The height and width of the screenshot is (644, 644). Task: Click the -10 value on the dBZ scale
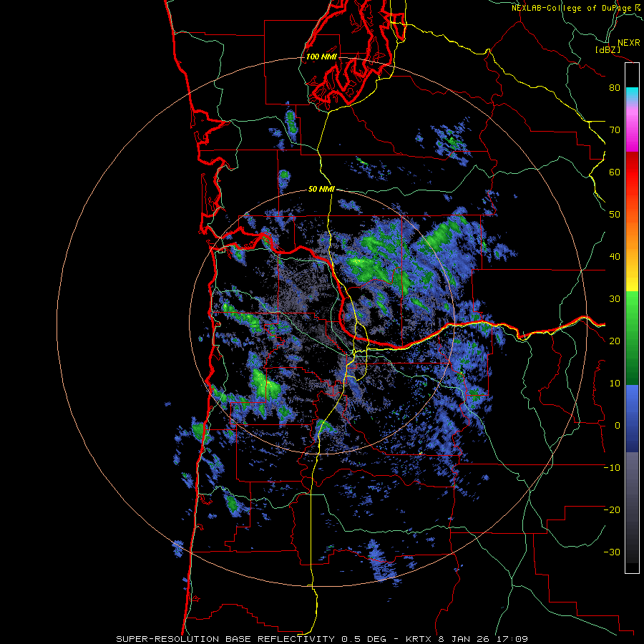click(612, 468)
